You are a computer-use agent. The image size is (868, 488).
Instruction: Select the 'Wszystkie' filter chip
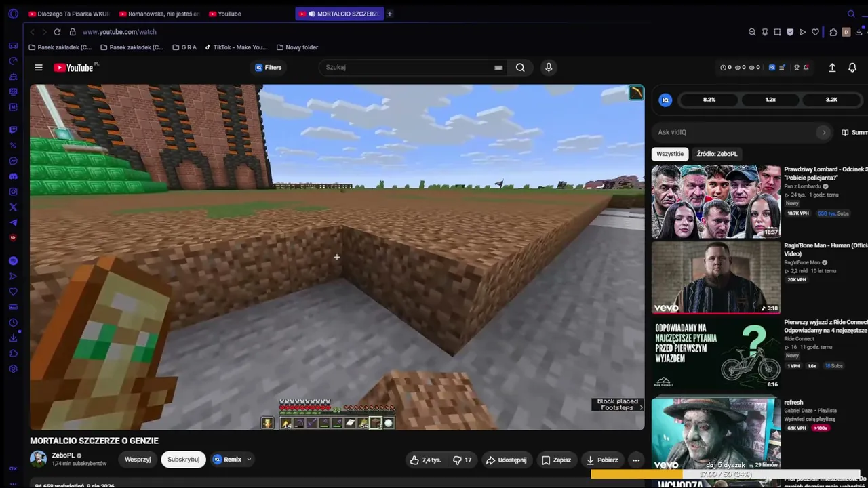(670, 154)
